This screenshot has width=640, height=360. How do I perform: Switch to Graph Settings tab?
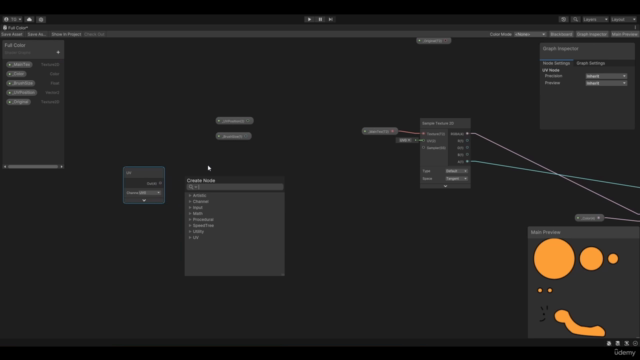(591, 63)
